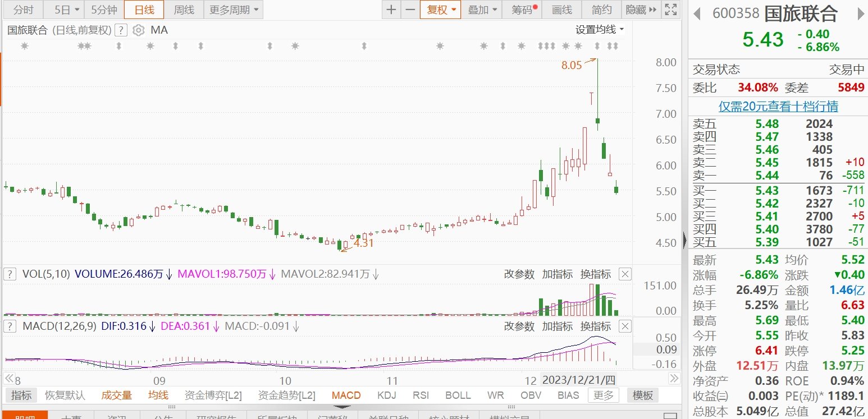Toggle the MACD indicator in the bottom bar
This screenshot has height=419, width=868.
click(x=346, y=395)
